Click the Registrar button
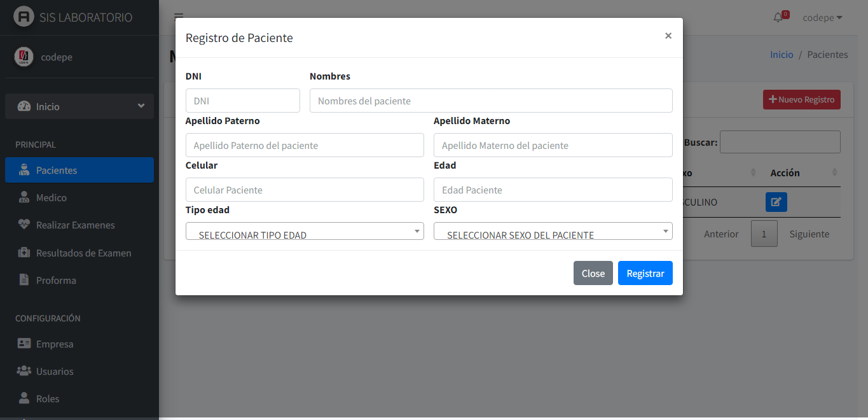 pyautogui.click(x=645, y=273)
